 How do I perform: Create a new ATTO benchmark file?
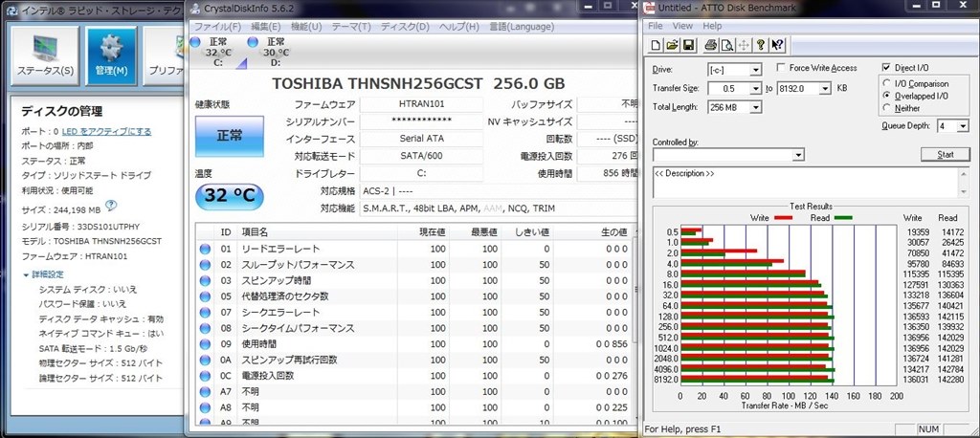click(x=656, y=45)
